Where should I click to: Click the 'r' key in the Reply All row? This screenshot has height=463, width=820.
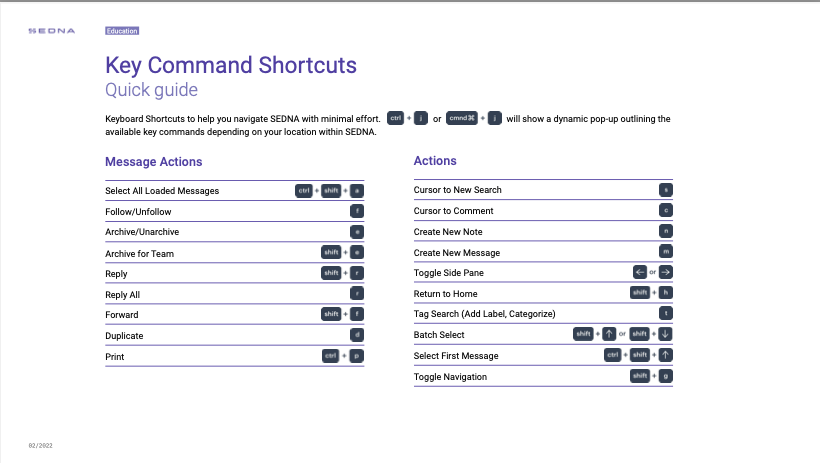click(357, 293)
